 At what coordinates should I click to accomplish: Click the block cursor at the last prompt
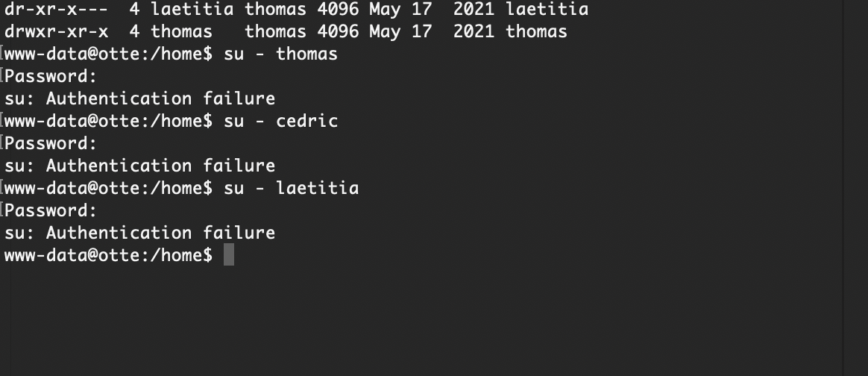[x=229, y=254]
